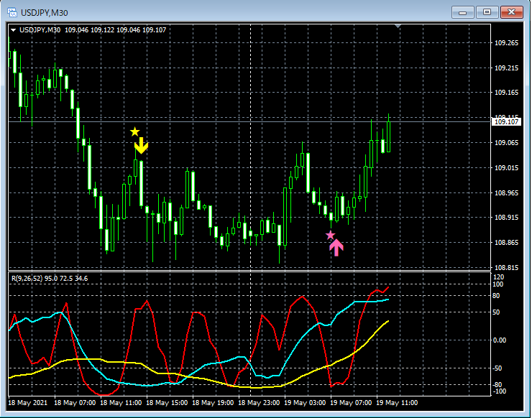Click the indicator scale value -50
Screen dimensions: 532x418
497,368
